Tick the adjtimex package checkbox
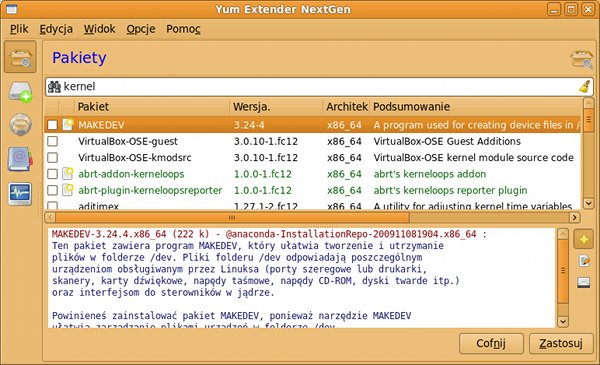This screenshot has height=365, width=600. tap(52, 205)
